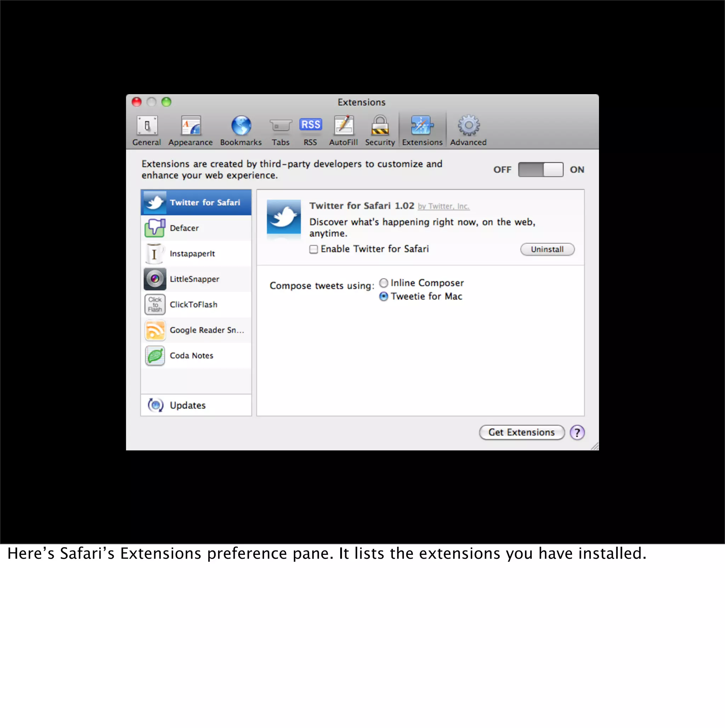Open the Appearance preferences icon
The width and height of the screenshot is (725, 728).
tap(191, 125)
